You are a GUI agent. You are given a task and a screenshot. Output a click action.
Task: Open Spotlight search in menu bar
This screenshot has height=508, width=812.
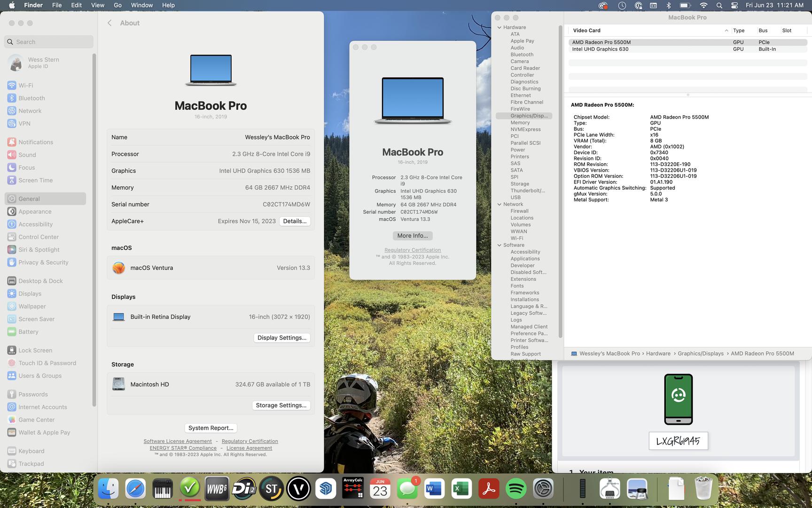click(x=719, y=5)
